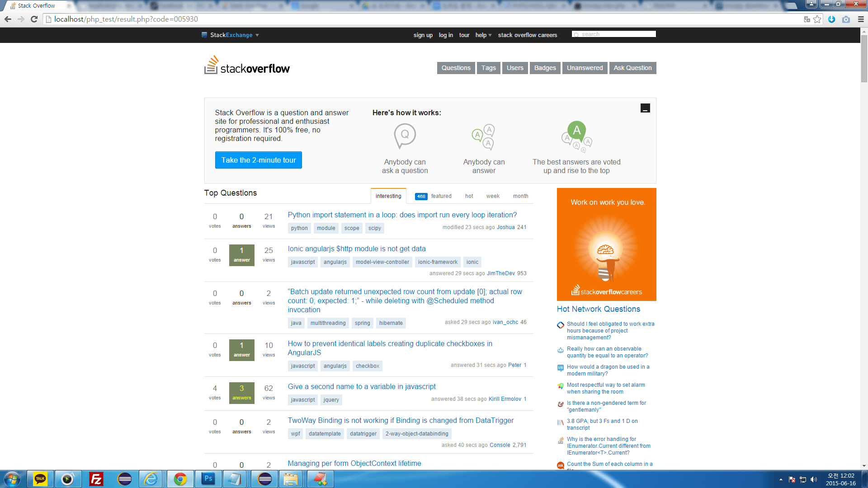
Task: Switch to the month tab
Action: pos(520,196)
